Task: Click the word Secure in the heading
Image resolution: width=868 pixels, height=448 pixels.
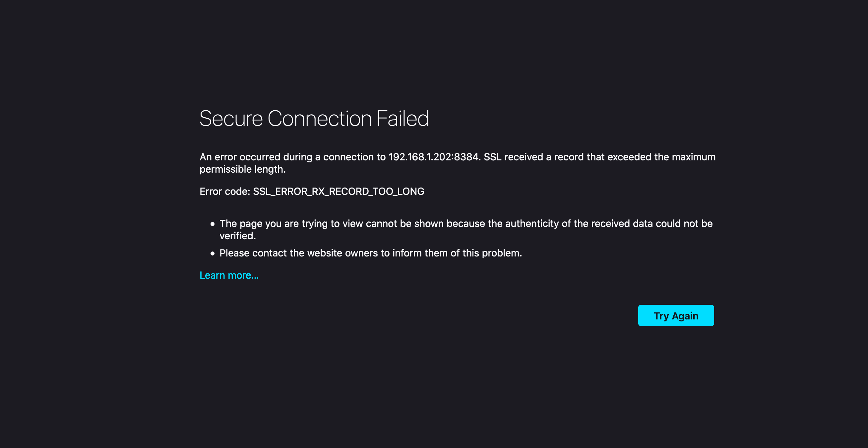Action: 231,119
